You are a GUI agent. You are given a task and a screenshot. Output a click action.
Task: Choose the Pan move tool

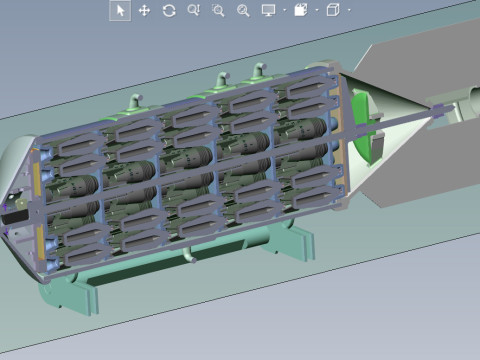[x=144, y=11]
